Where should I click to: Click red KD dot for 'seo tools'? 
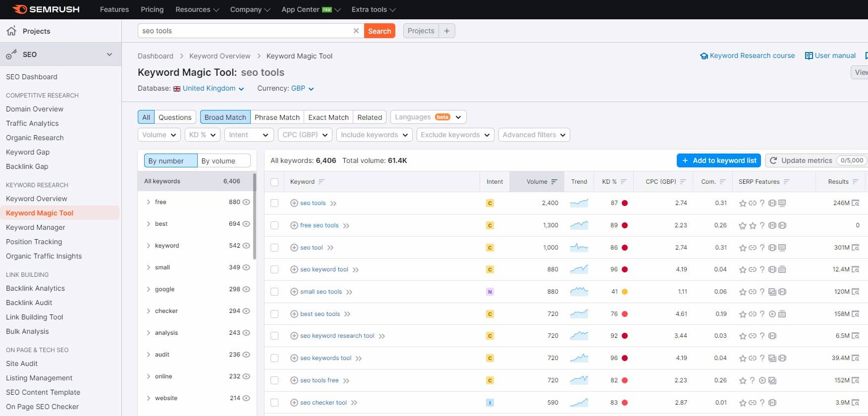pyautogui.click(x=625, y=203)
